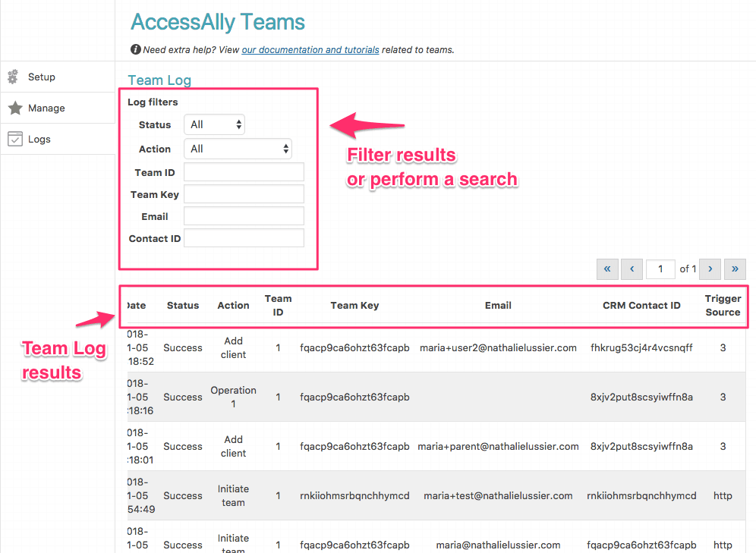Screen dimensions: 756x553
Task: Go to the previous page arrow
Action: pos(632,269)
